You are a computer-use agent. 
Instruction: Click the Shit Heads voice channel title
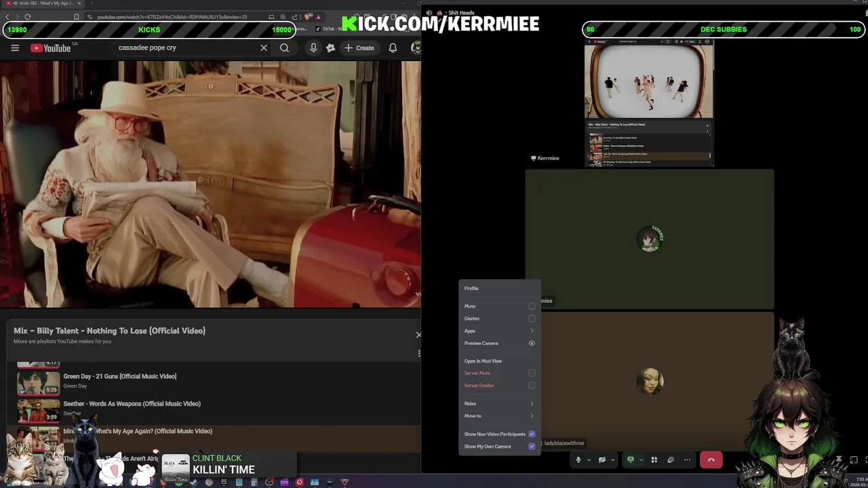[x=460, y=12]
